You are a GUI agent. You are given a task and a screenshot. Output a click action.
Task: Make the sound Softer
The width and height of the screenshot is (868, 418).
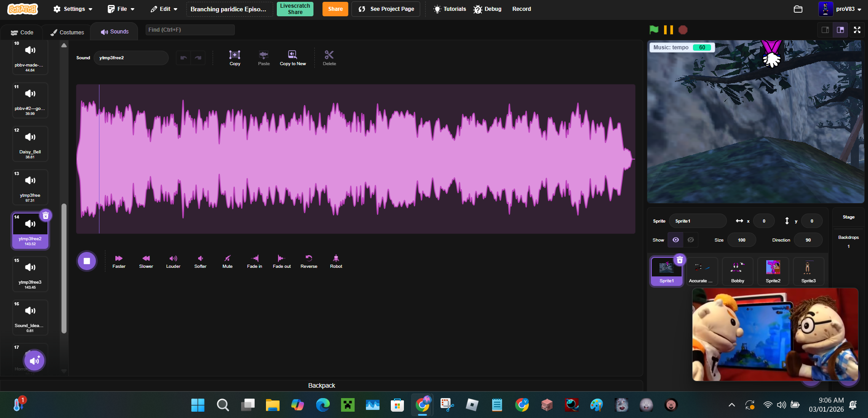tap(200, 261)
